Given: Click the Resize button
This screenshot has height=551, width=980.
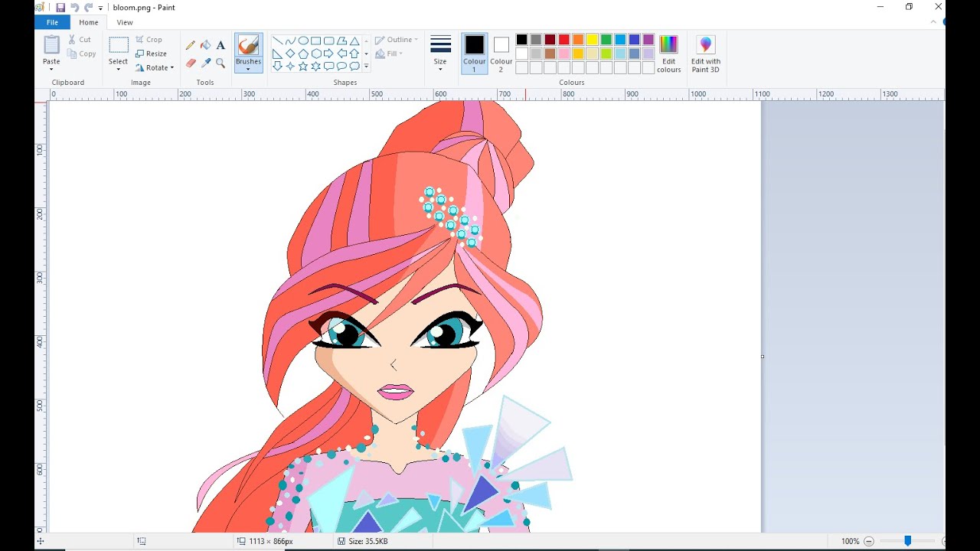Looking at the screenshot, I should click(x=151, y=54).
